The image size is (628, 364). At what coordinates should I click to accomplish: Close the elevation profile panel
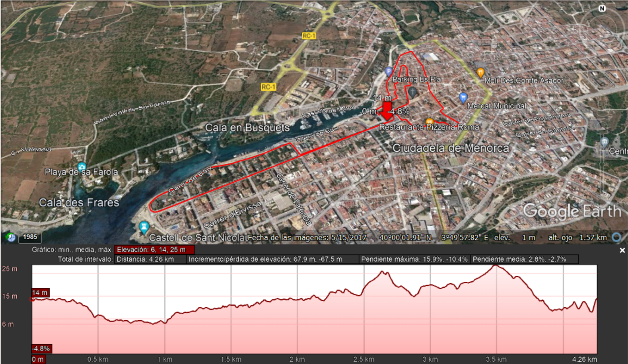click(x=622, y=250)
